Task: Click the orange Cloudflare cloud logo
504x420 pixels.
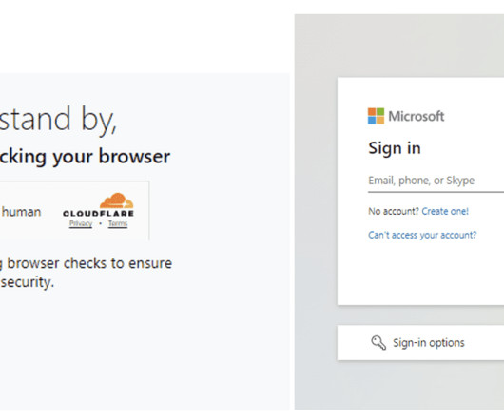Action: [x=116, y=200]
